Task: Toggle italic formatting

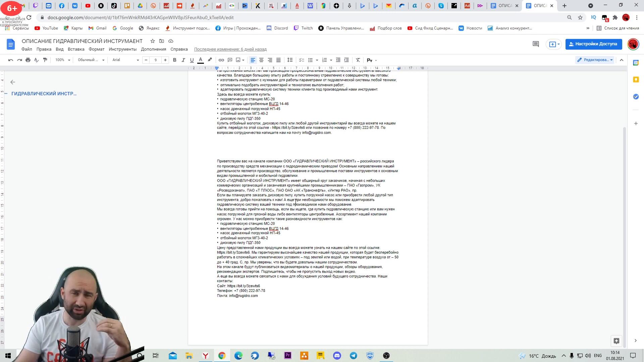Action: click(x=183, y=60)
